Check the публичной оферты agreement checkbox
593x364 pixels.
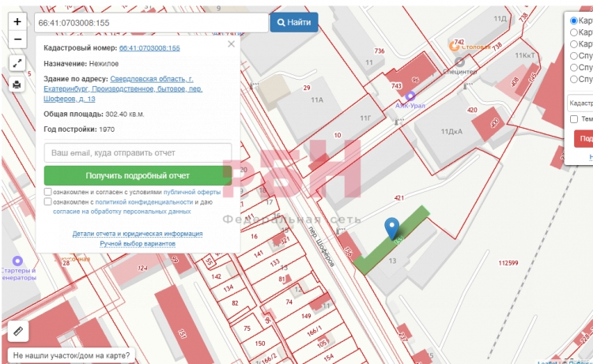tap(47, 192)
